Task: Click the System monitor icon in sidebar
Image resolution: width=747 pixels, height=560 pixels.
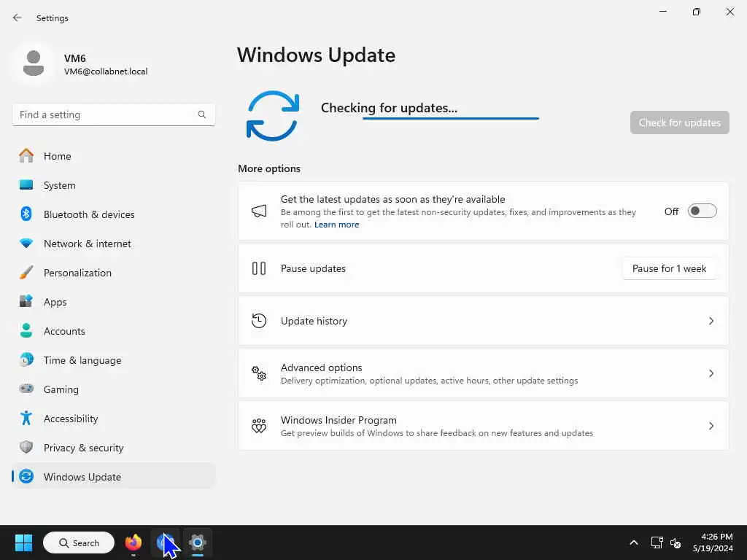Action: 26,184
